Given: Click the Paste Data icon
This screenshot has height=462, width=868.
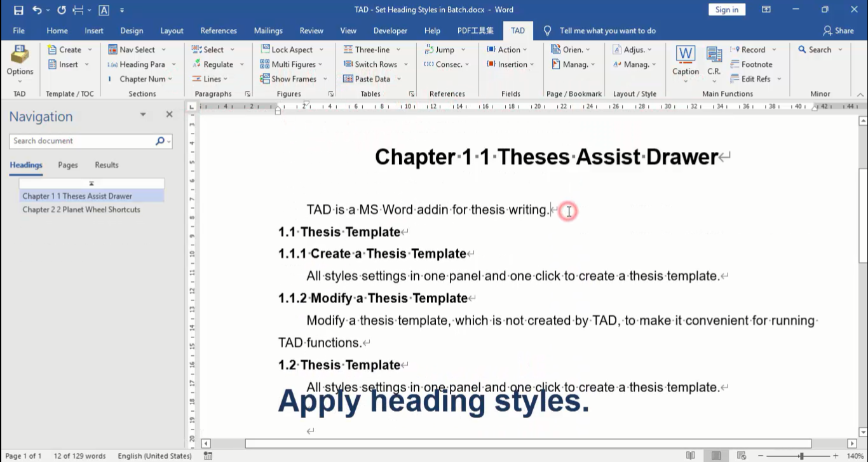Looking at the screenshot, I should 348,79.
